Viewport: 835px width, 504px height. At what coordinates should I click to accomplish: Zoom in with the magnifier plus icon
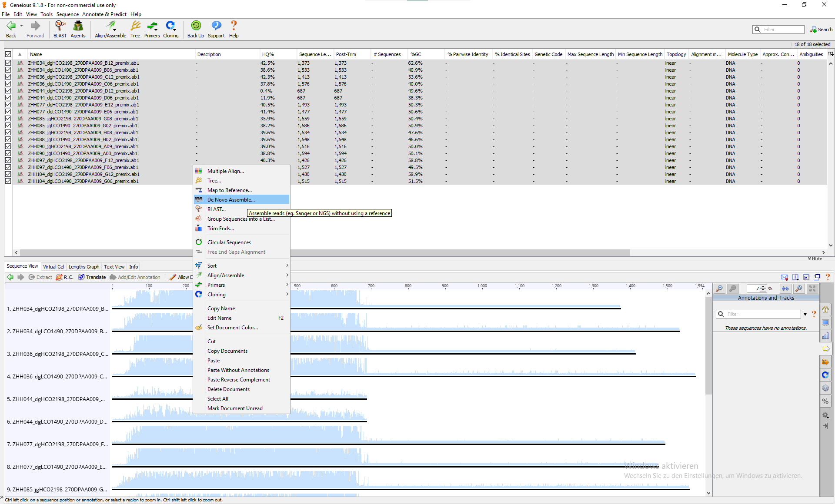pyautogui.click(x=720, y=288)
